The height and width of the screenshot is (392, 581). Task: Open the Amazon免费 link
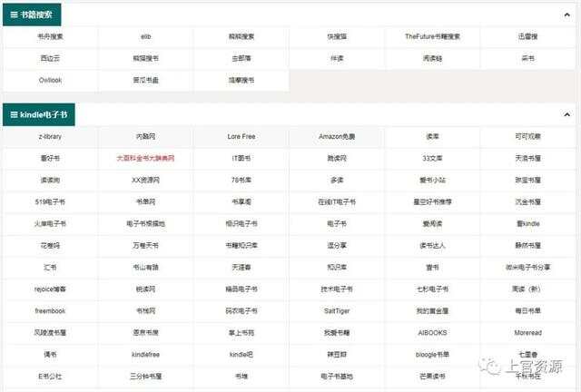point(337,136)
